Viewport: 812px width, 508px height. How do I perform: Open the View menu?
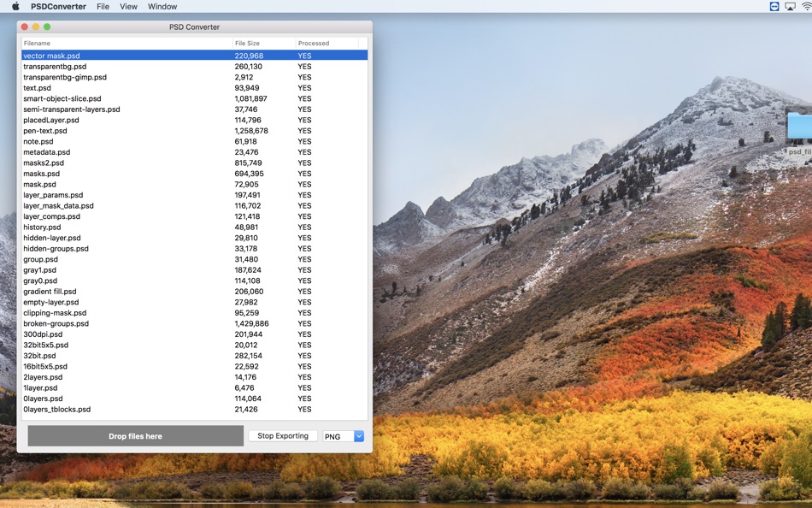pos(128,6)
